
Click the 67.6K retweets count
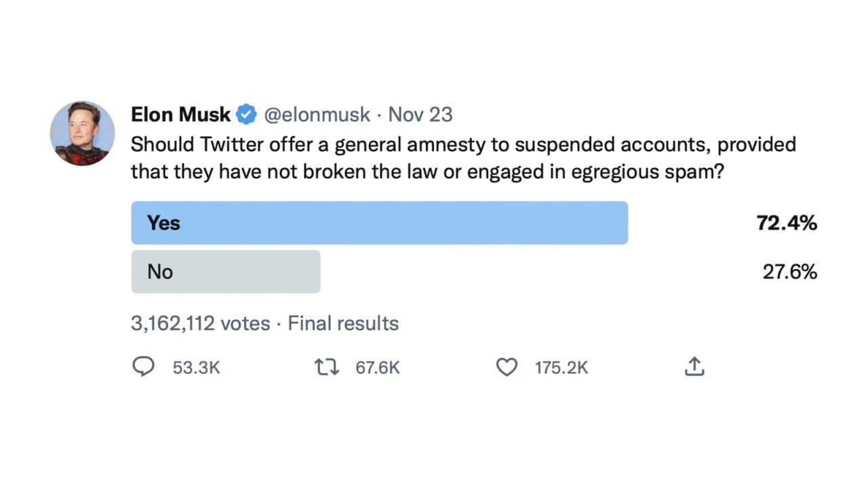(378, 368)
